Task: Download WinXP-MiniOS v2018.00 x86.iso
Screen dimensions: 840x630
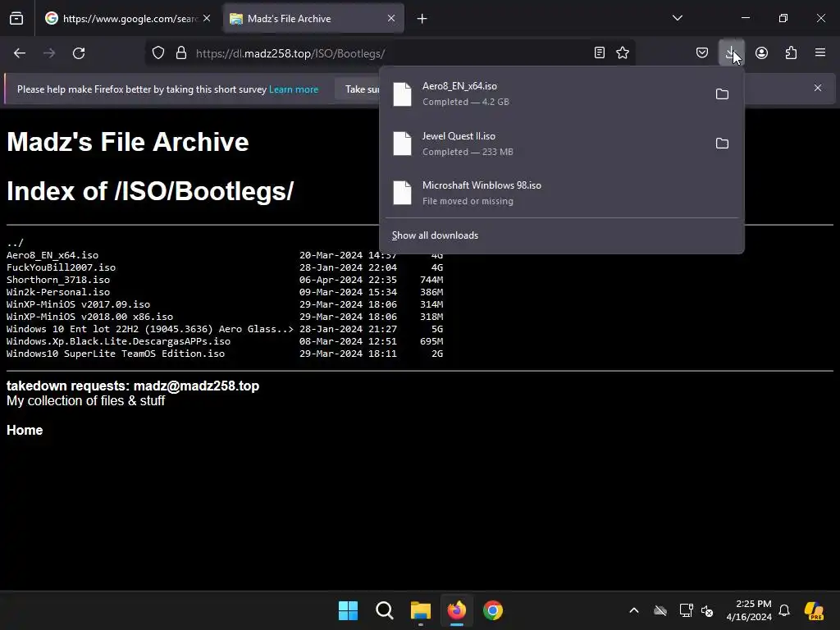Action: 89,317
